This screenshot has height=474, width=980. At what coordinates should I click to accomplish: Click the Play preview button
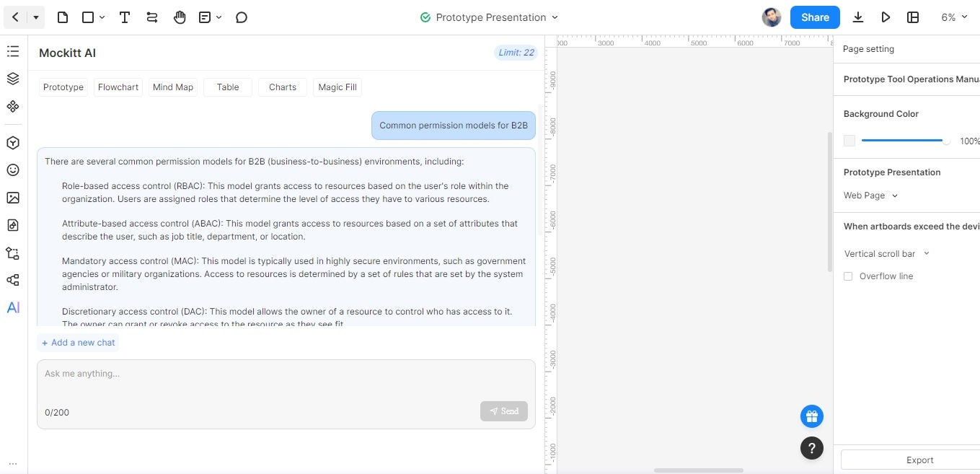(886, 17)
